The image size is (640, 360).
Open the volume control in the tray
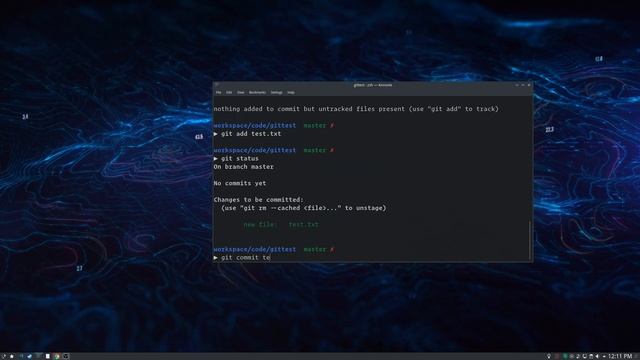(x=597, y=356)
